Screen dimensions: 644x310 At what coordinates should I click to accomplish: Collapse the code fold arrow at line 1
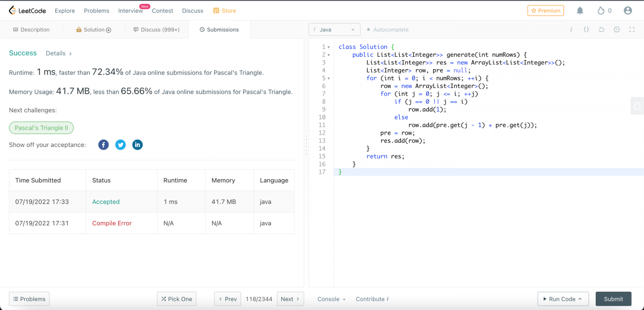click(x=328, y=47)
